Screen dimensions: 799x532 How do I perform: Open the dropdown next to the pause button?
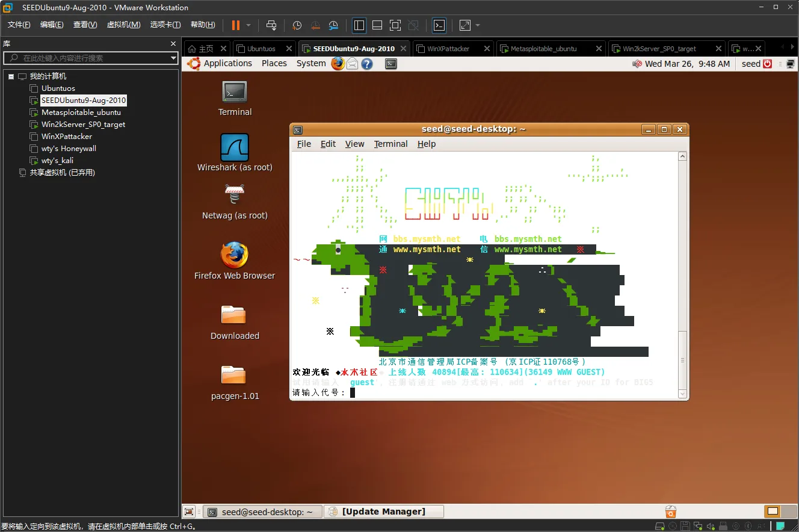pyautogui.click(x=248, y=25)
